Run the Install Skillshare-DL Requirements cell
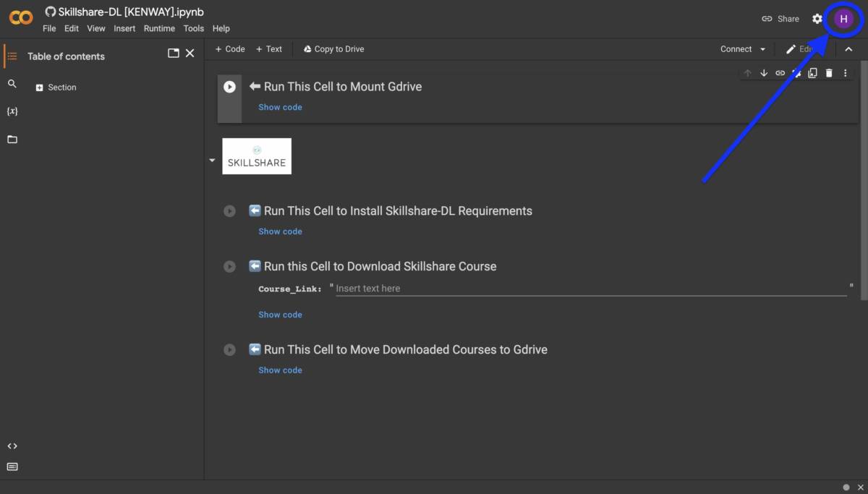This screenshot has height=494, width=868. [229, 211]
